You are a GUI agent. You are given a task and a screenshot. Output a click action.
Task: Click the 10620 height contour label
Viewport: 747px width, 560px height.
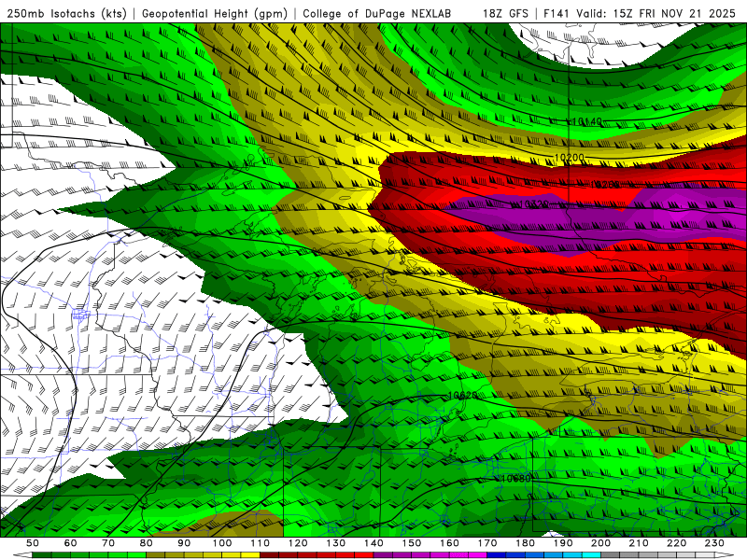tap(462, 395)
